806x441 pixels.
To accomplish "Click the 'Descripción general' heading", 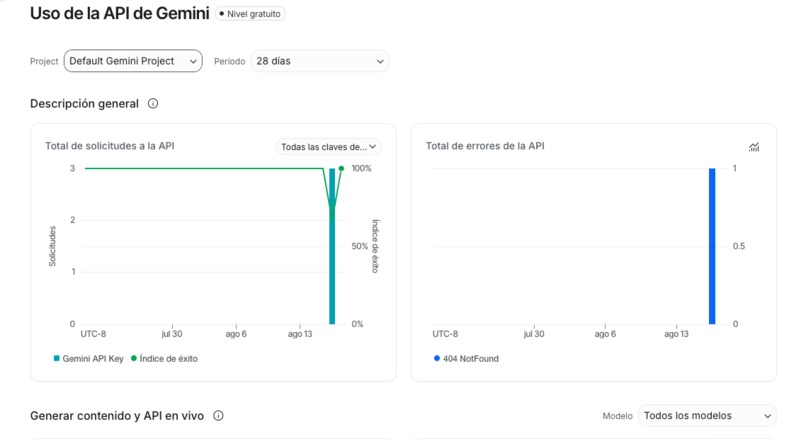I will click(84, 104).
